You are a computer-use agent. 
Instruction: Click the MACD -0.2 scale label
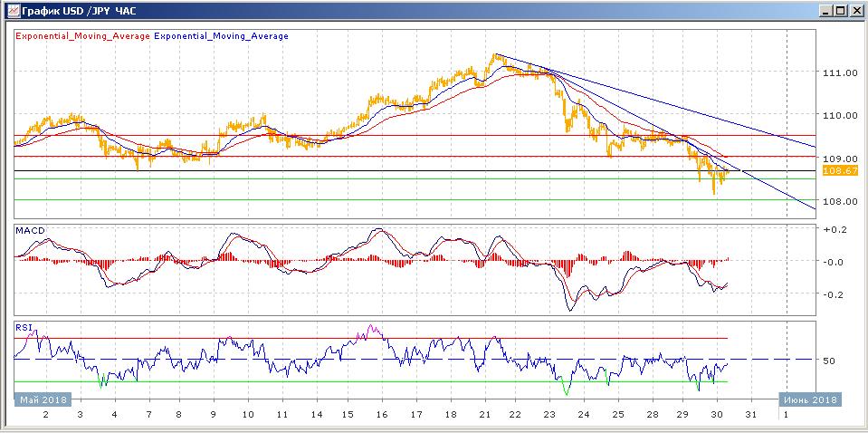pos(834,294)
